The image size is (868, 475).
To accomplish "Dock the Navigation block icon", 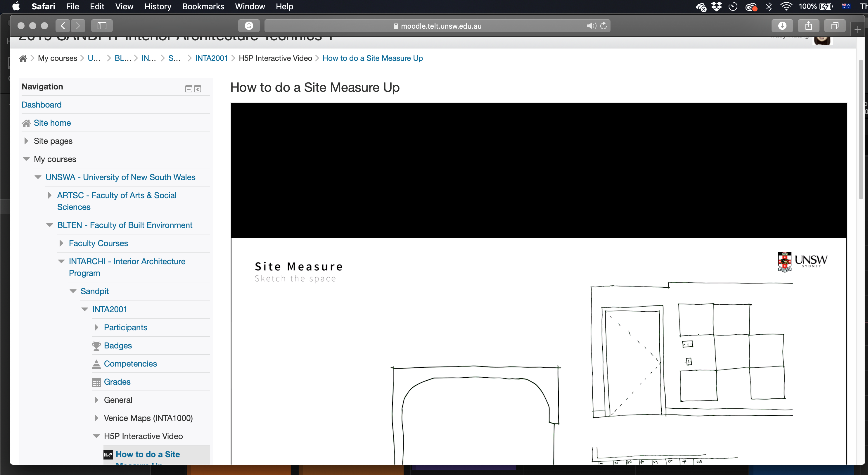I will click(x=198, y=89).
